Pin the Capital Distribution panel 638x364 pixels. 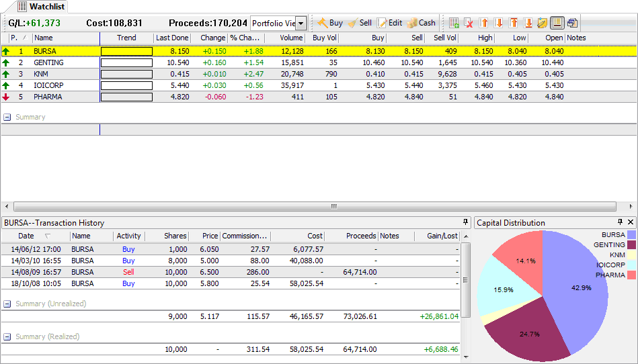[620, 222]
